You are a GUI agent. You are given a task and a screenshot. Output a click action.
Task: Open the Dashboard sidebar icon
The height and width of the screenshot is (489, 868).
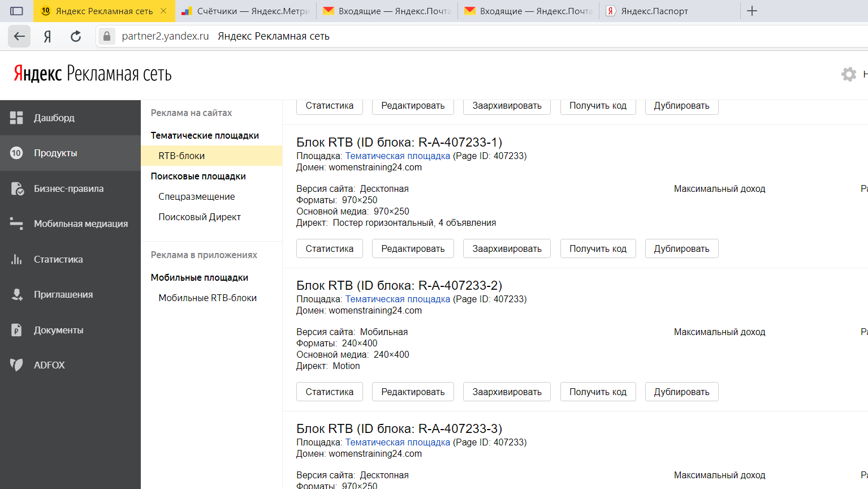tap(16, 118)
